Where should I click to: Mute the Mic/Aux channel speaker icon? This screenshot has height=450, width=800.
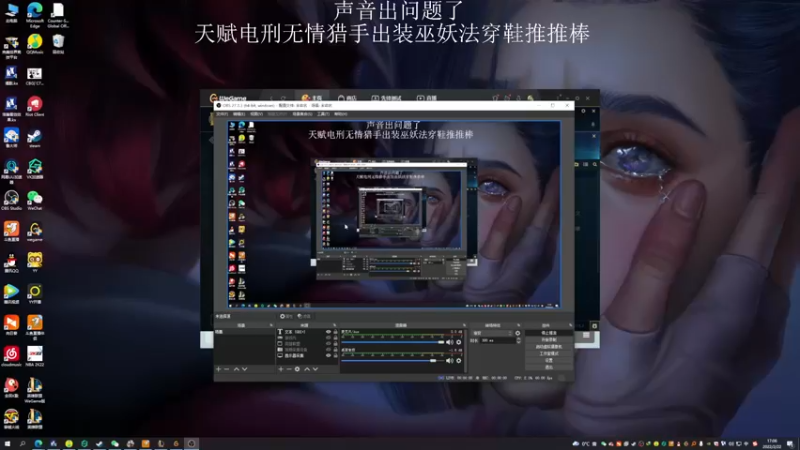[x=449, y=342]
